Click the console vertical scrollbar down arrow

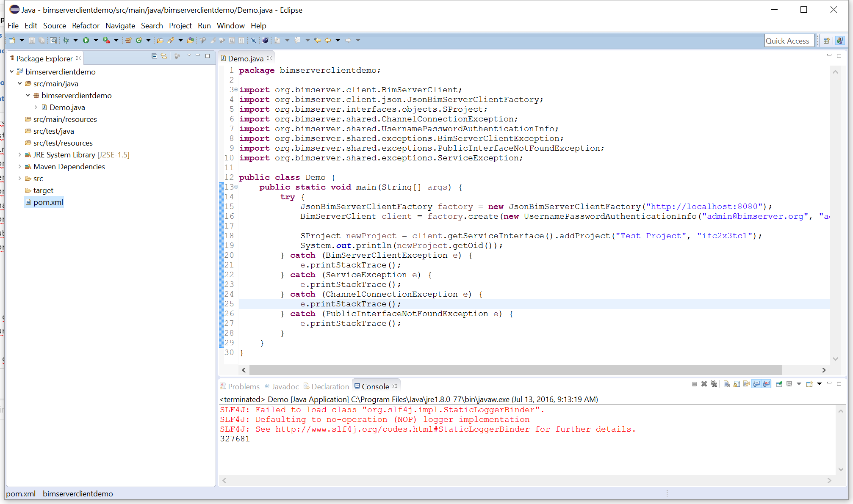click(x=841, y=469)
